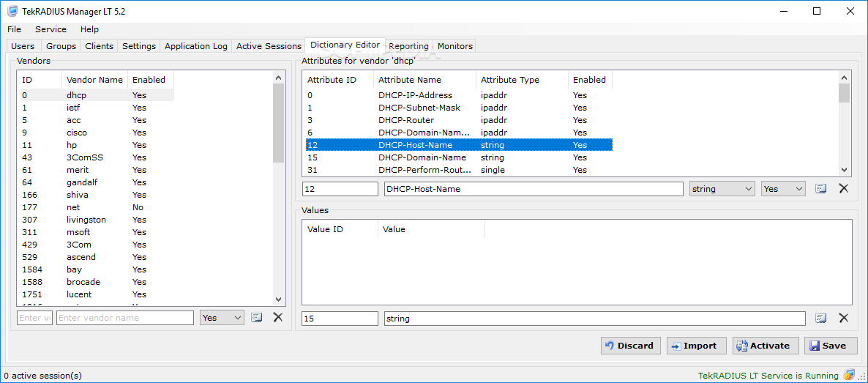Open the Service menu
The width and height of the screenshot is (868, 383).
(x=51, y=29)
